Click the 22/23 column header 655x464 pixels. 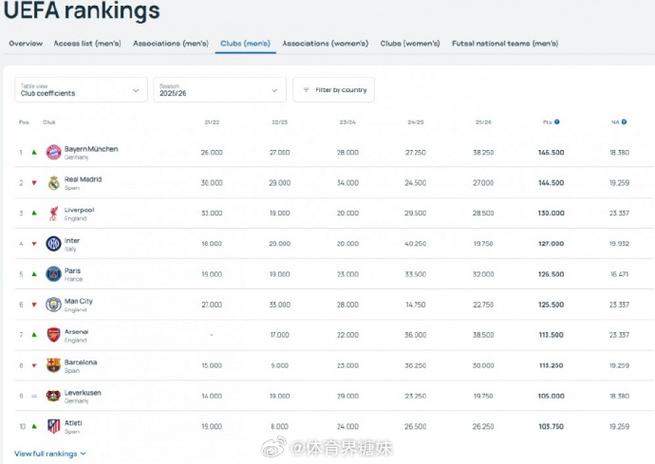point(279,122)
